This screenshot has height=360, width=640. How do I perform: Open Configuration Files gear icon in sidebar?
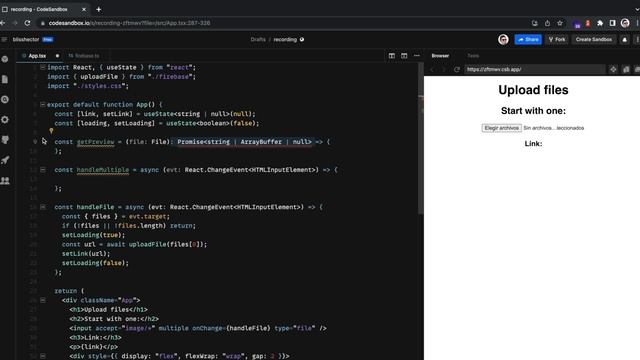coord(5,120)
